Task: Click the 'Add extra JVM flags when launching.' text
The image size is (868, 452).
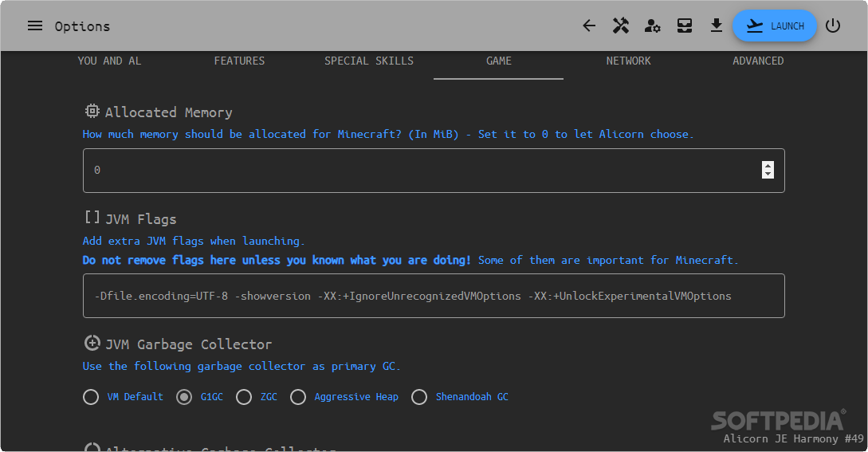Action: coord(194,241)
